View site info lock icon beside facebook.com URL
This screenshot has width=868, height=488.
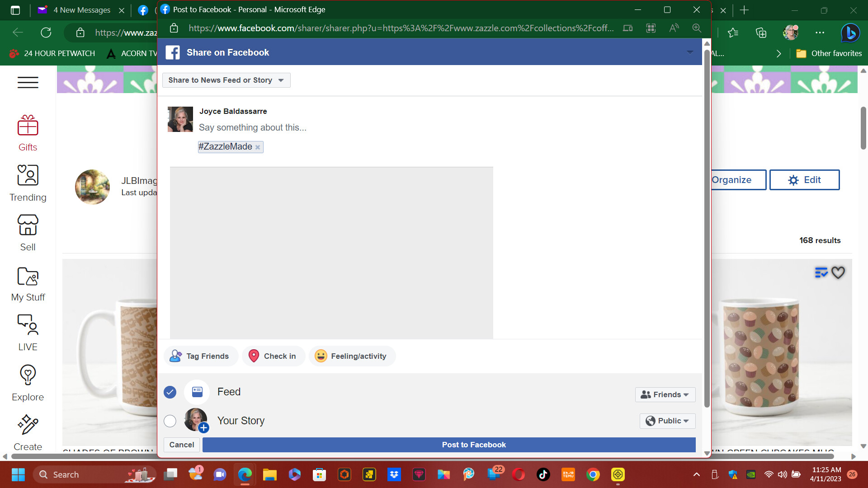click(x=174, y=28)
